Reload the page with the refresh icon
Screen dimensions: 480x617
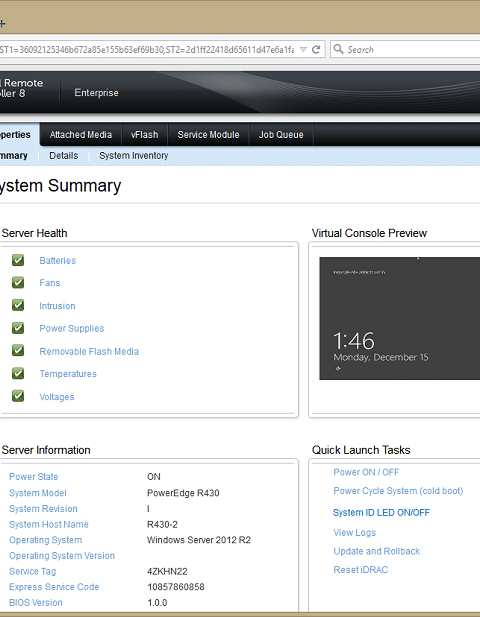coord(316,50)
